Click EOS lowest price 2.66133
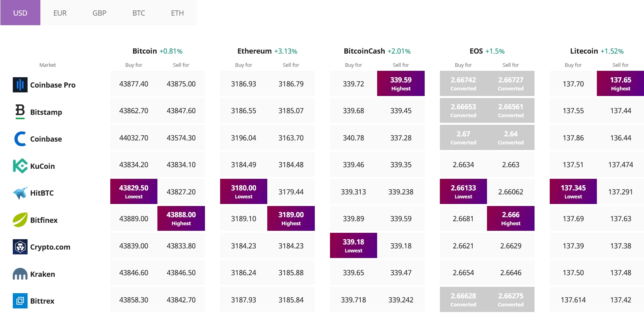This screenshot has width=644, height=314. 463,192
